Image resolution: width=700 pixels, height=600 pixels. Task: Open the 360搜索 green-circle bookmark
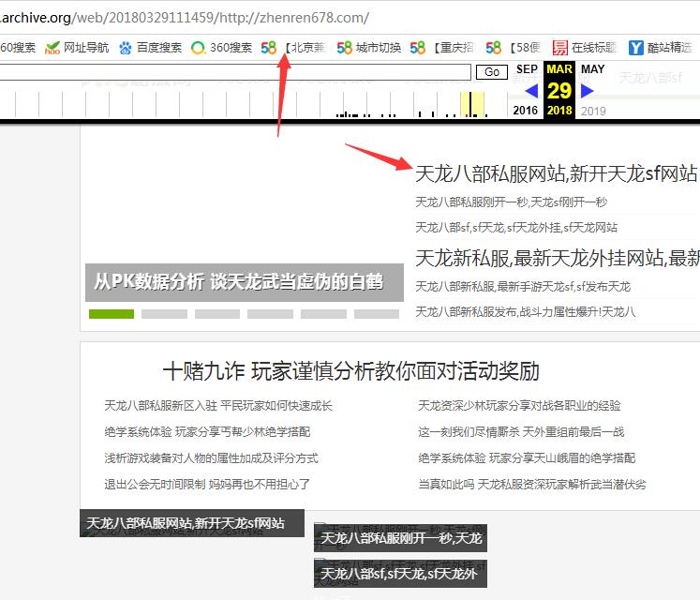pyautogui.click(x=221, y=47)
